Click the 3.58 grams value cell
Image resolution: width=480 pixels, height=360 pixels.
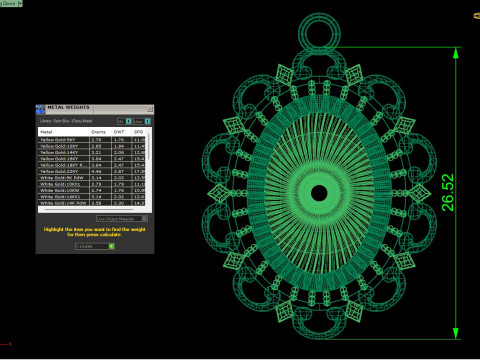tap(100, 203)
